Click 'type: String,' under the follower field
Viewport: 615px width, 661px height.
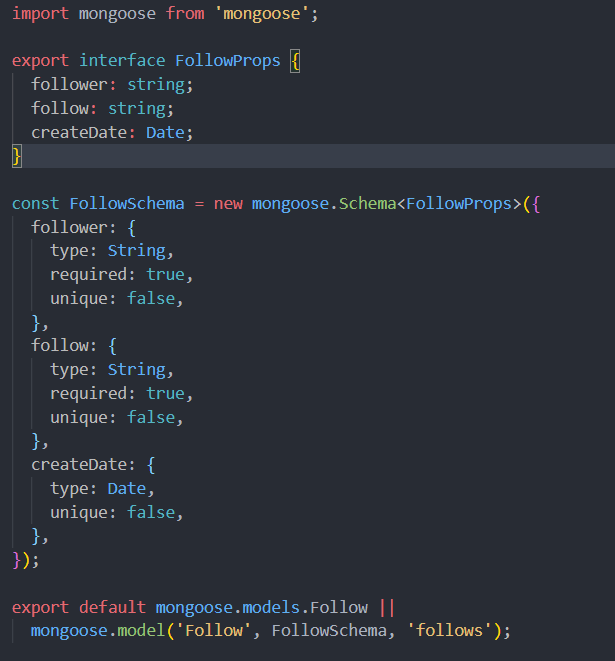112,251
